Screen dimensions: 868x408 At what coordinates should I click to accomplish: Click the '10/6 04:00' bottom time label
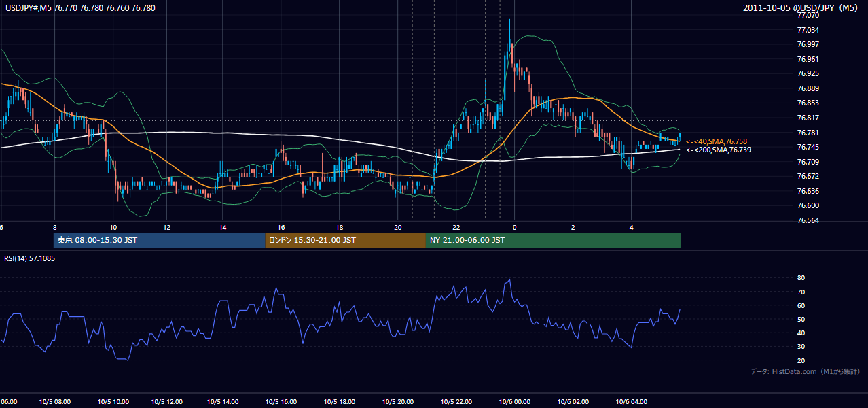point(631,402)
